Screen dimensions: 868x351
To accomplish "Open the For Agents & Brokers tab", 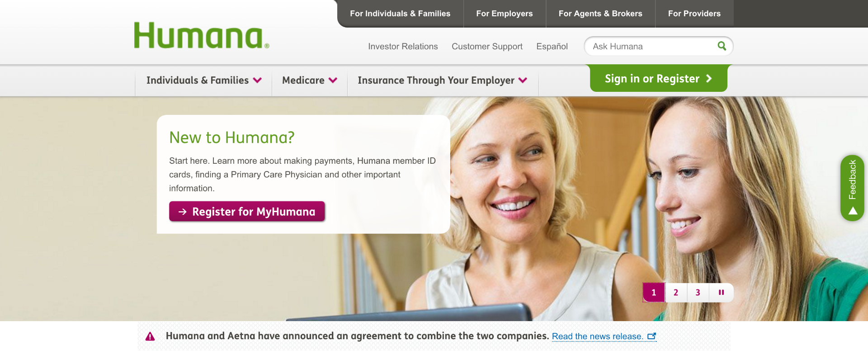I will point(600,14).
